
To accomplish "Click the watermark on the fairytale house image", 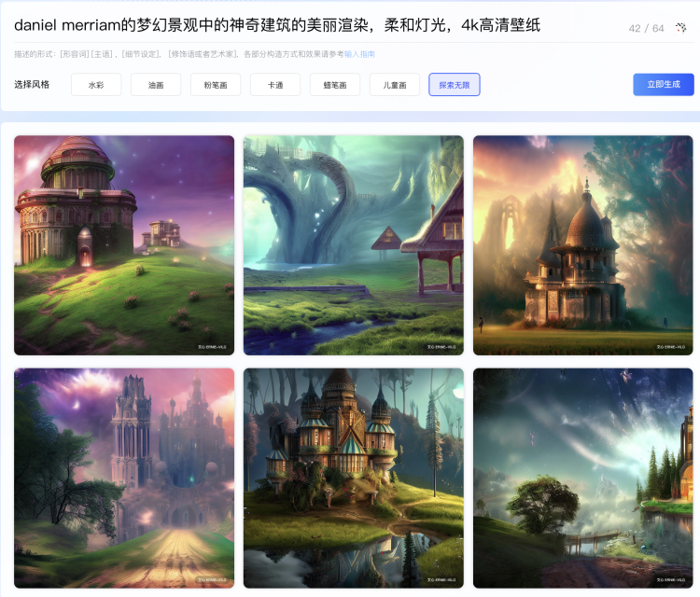I will tap(441, 579).
